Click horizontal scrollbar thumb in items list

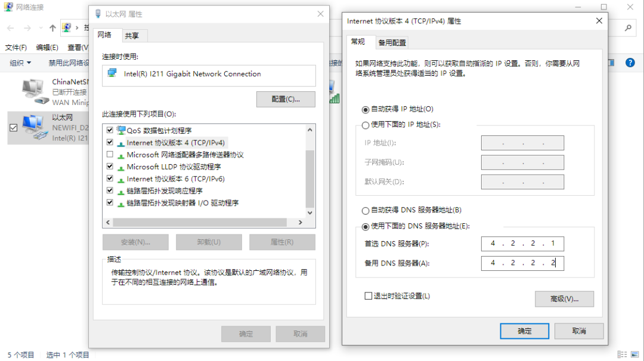[x=200, y=222]
